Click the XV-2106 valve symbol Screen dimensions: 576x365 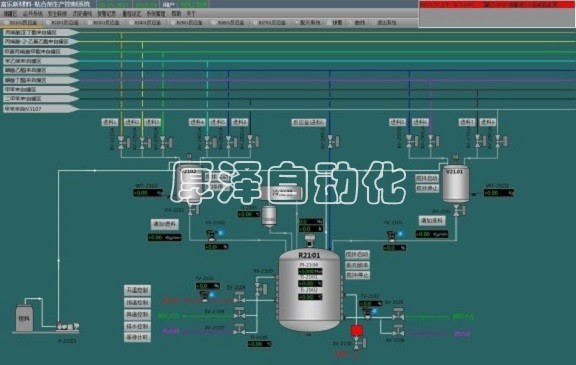click(398, 330)
